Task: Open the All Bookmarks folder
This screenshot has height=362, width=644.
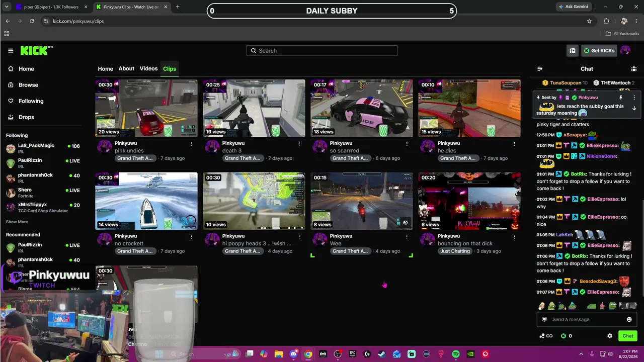Action: coord(622,34)
